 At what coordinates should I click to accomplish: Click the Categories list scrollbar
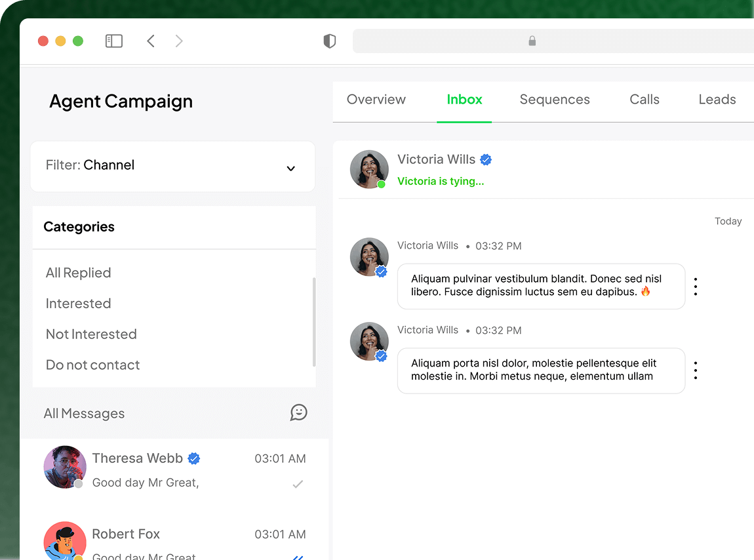click(x=314, y=321)
